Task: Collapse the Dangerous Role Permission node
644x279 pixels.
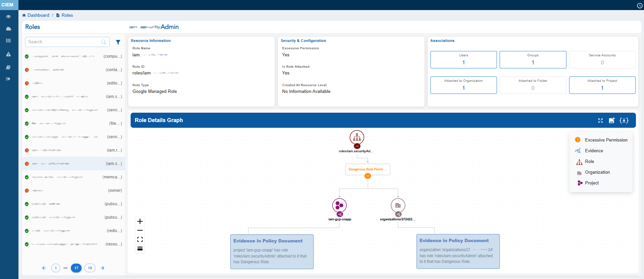Action: 368,176
